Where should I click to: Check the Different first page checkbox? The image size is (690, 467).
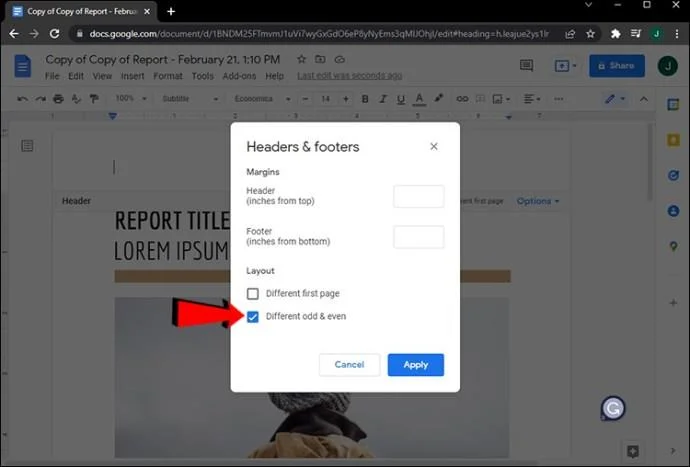(x=253, y=294)
